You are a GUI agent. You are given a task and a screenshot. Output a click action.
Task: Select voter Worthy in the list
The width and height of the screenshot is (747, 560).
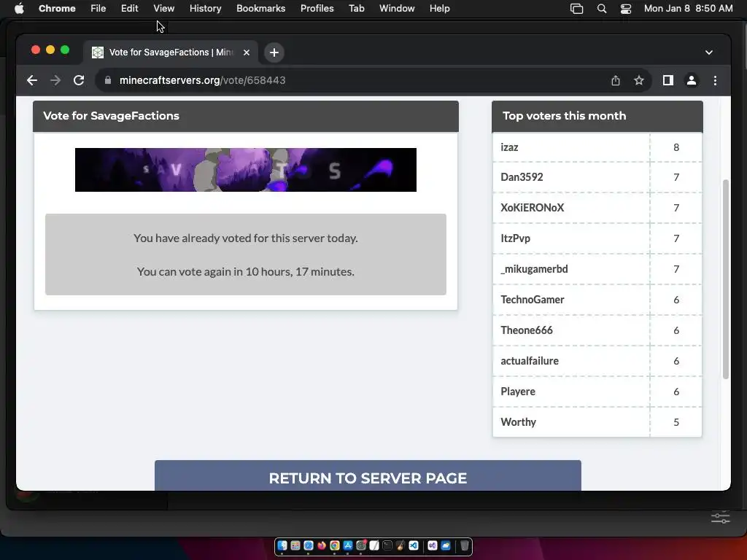tap(519, 422)
